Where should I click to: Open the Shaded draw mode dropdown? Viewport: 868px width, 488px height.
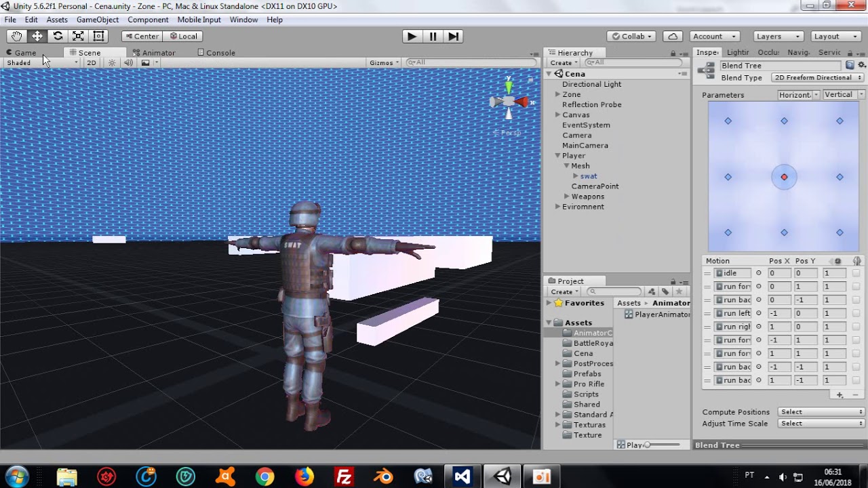42,62
